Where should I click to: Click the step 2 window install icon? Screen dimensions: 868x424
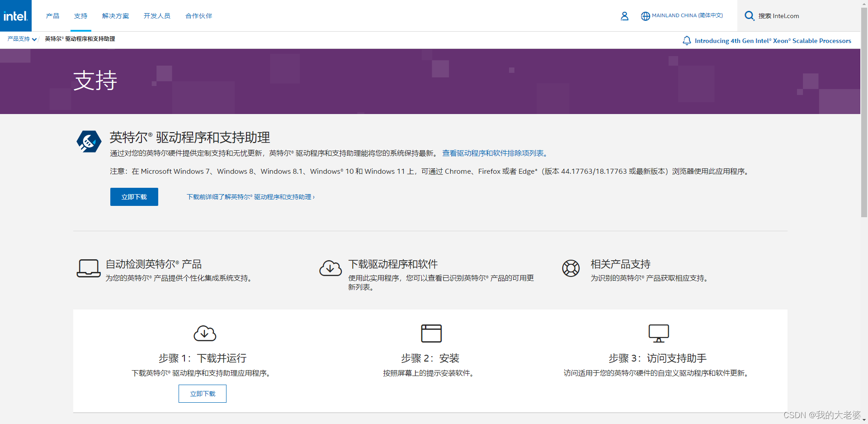coord(431,333)
